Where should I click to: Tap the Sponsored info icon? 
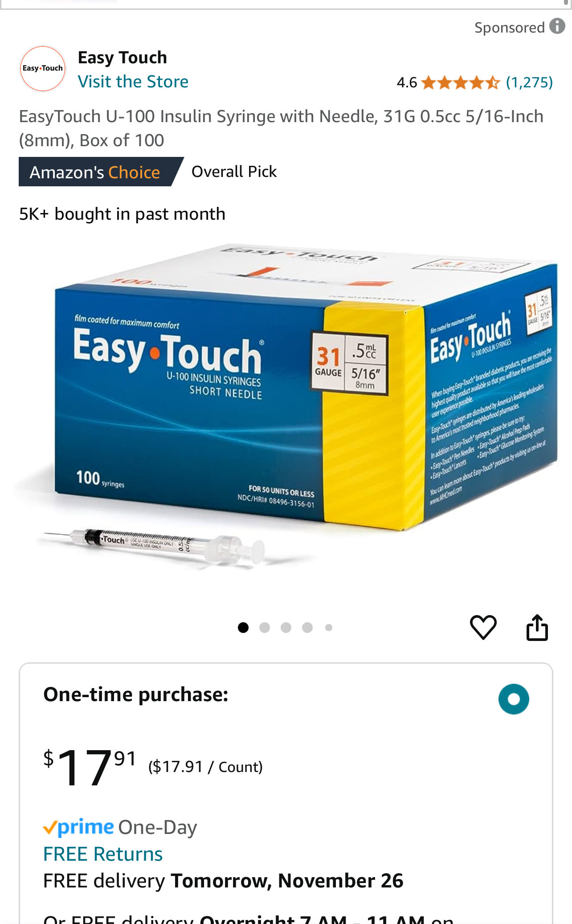[557, 26]
